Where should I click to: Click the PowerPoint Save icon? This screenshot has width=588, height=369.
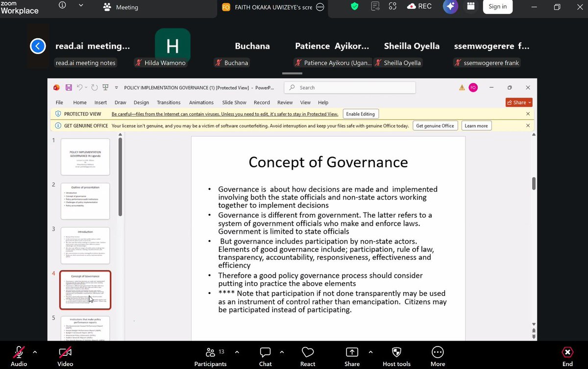tap(69, 88)
